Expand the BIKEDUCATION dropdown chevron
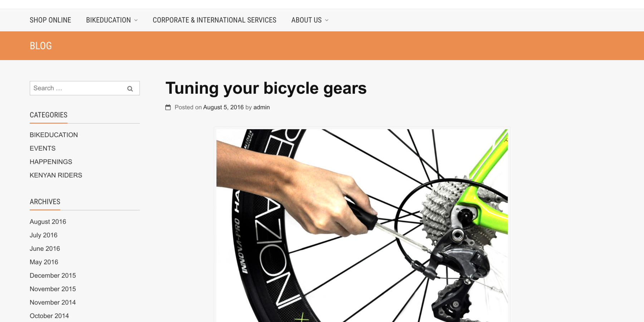The image size is (644, 322). tap(136, 20)
